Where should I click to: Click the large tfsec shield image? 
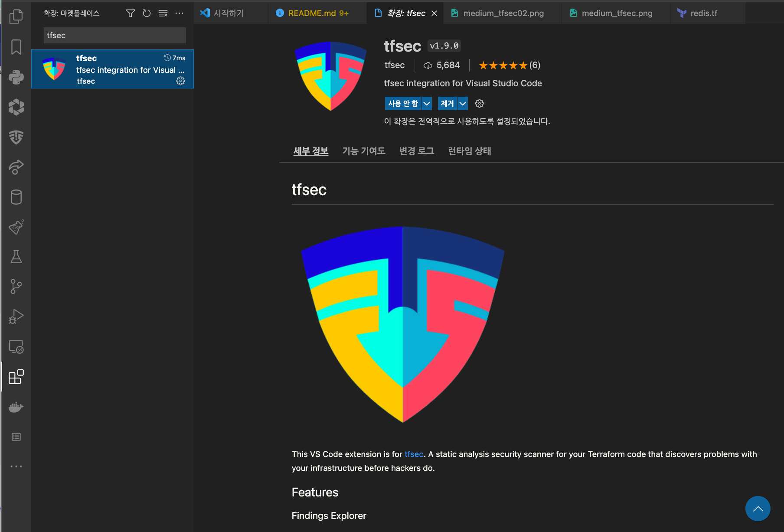[402, 324]
